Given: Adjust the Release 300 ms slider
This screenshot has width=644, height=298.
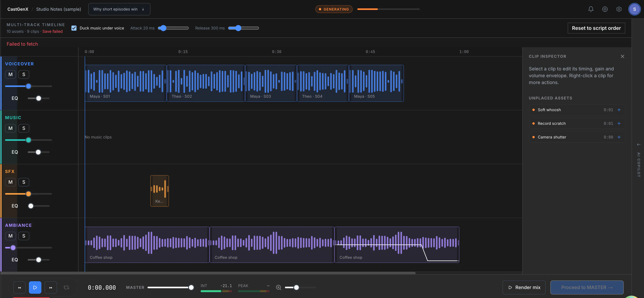Looking at the screenshot, I should coord(243,28).
